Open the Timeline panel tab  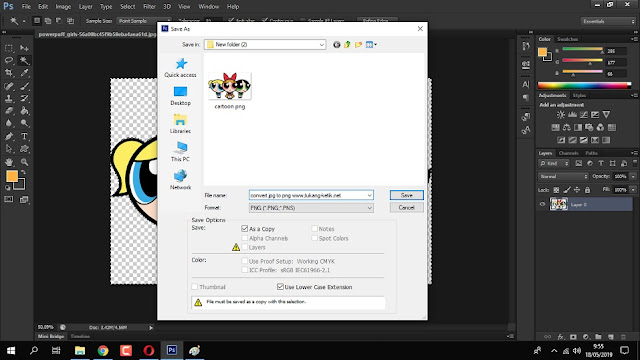80,336
